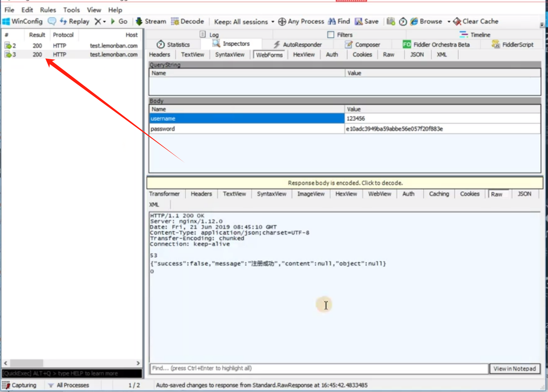Click the session list horizontal scrollbar thumb
Screen dimensions: 548x392
tap(26, 363)
